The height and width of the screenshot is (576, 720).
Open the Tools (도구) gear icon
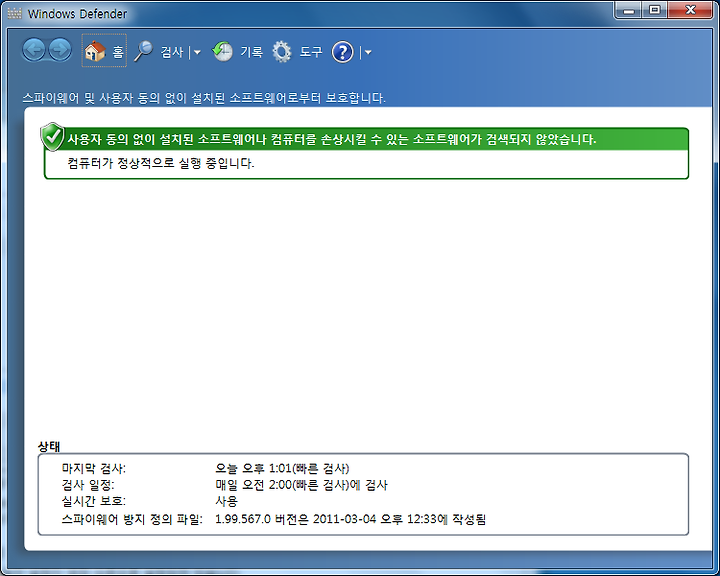coord(282,51)
